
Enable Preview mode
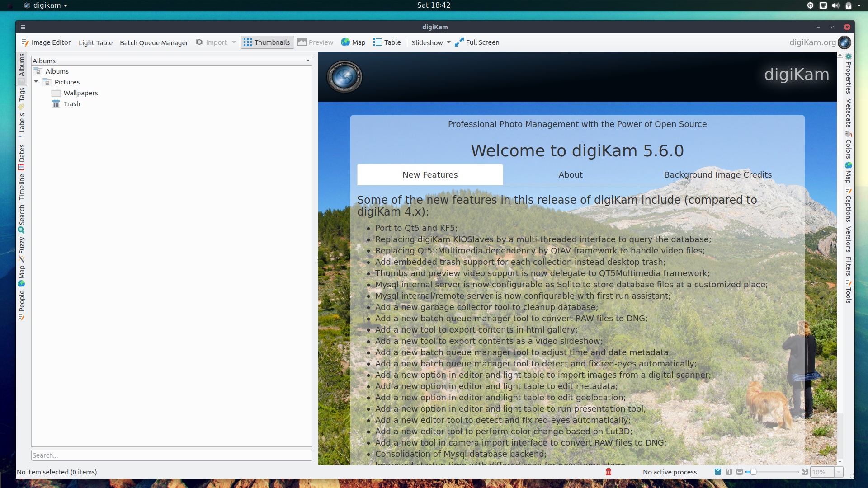click(315, 42)
